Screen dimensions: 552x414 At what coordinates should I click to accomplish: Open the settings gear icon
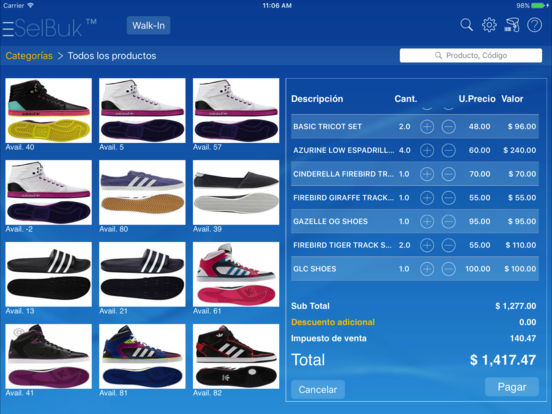tap(489, 25)
